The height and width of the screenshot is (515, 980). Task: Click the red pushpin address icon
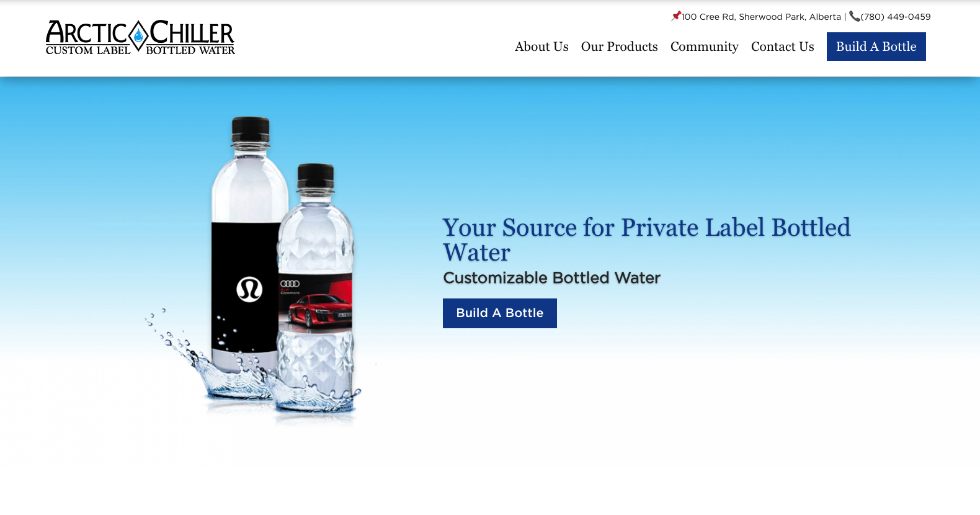676,16
